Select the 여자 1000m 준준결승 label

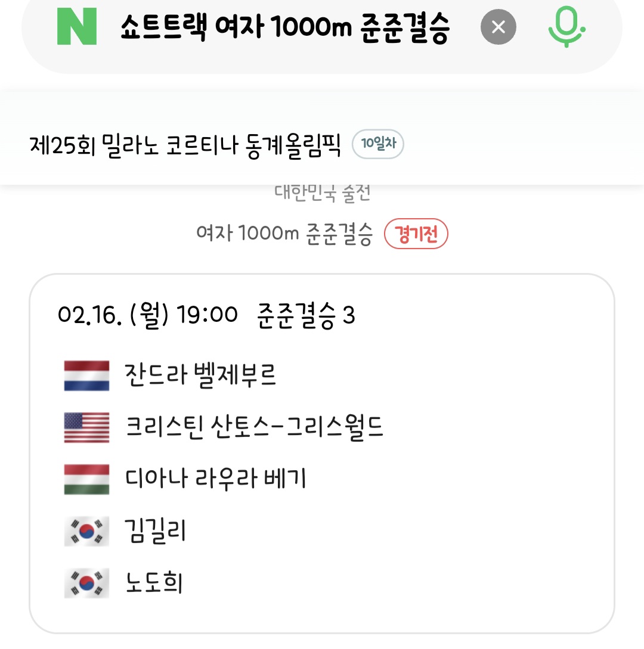(x=284, y=234)
